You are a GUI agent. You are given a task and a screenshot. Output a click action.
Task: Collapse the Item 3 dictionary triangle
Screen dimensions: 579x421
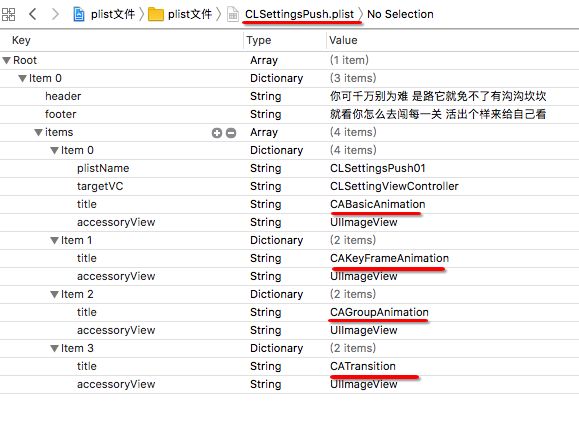click(x=55, y=348)
